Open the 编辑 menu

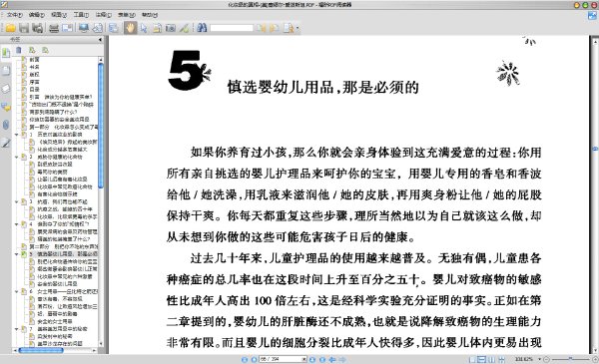[x=36, y=15]
